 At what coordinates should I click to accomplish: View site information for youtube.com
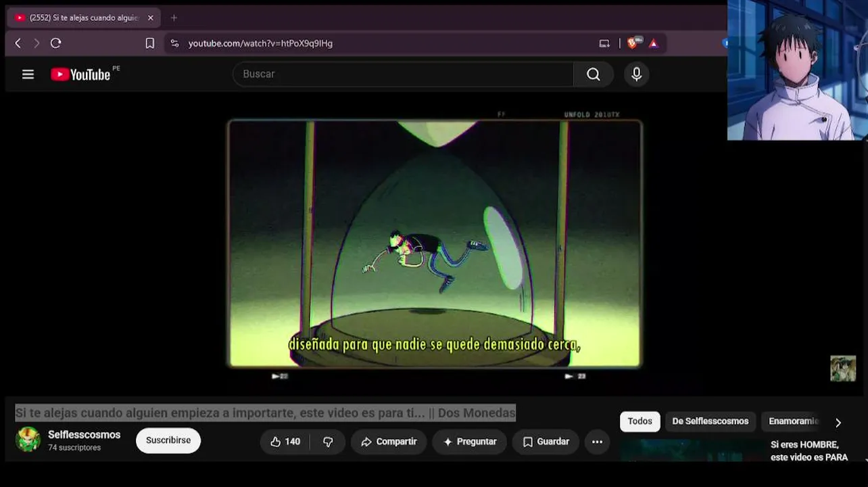174,43
